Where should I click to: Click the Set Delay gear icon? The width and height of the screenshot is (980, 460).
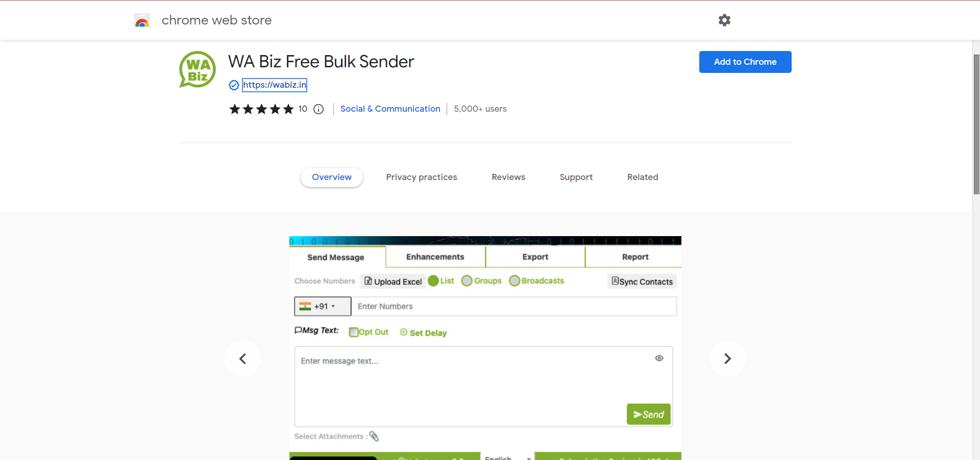click(x=404, y=332)
